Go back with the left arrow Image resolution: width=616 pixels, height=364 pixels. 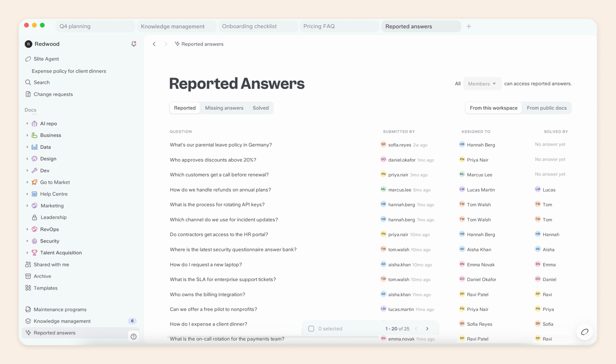pyautogui.click(x=154, y=44)
